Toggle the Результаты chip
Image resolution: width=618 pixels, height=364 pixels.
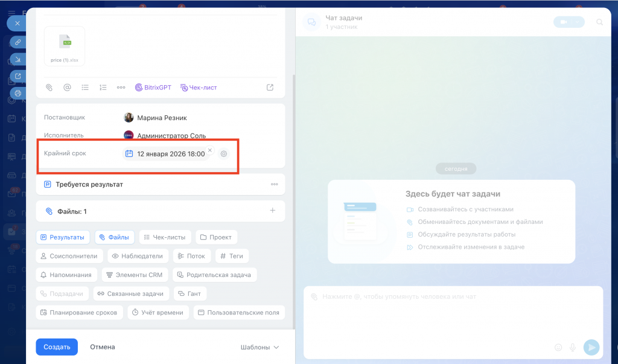coord(63,237)
